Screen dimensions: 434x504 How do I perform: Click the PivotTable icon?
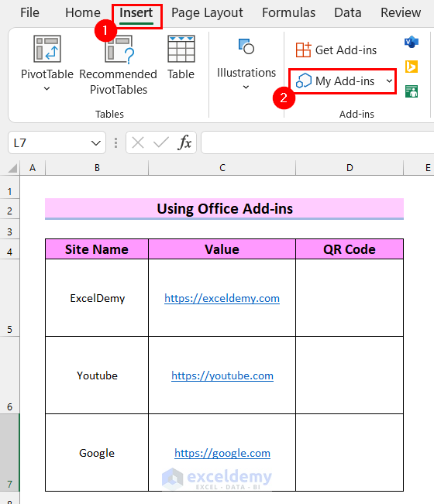[x=47, y=49]
